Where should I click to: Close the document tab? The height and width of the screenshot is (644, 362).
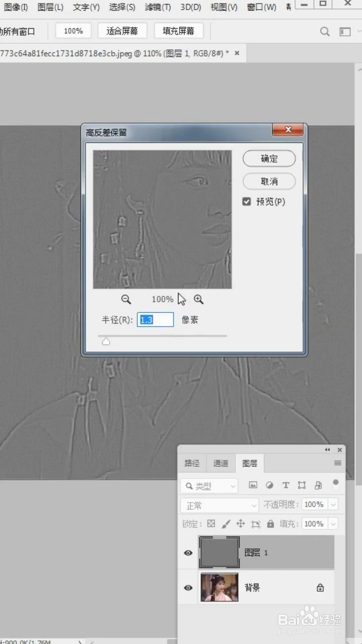[x=237, y=53]
